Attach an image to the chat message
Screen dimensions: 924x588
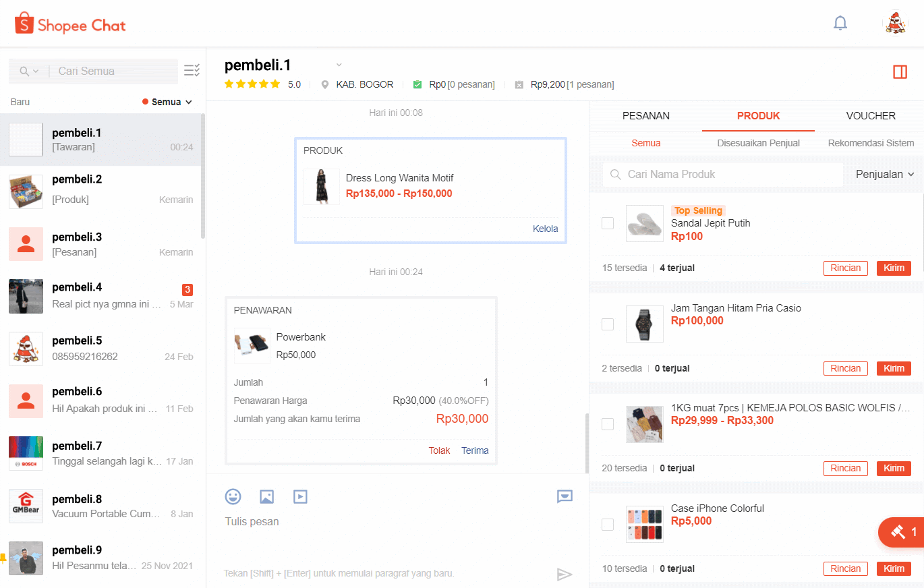pos(266,496)
